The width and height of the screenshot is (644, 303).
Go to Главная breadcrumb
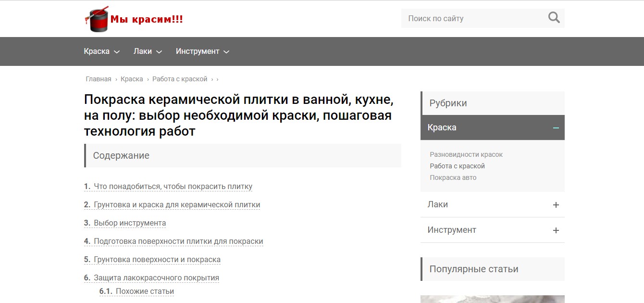pos(99,79)
